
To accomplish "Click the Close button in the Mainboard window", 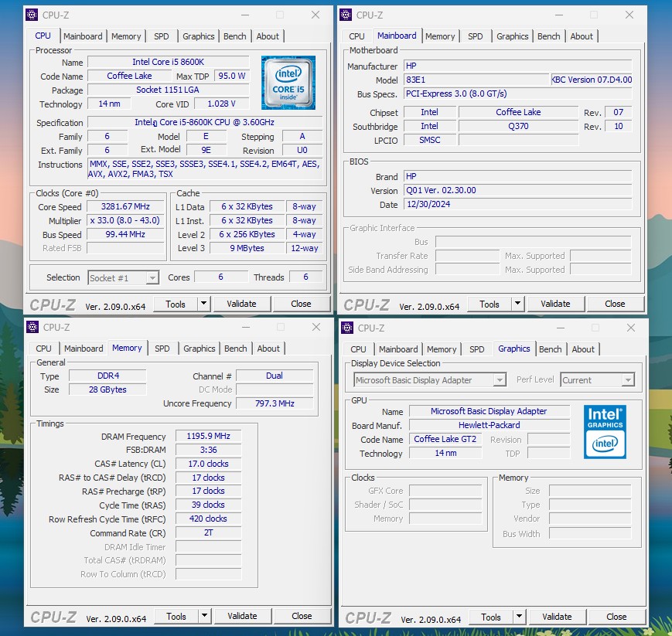I will (615, 304).
